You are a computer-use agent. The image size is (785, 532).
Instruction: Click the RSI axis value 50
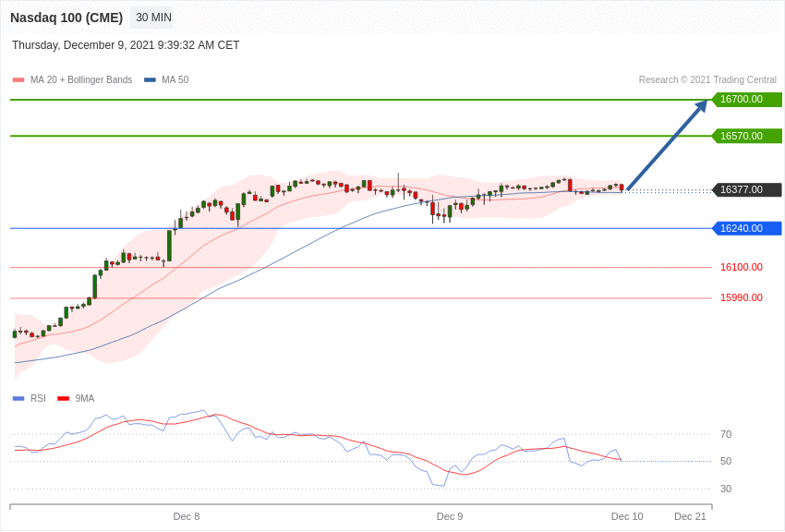click(726, 461)
